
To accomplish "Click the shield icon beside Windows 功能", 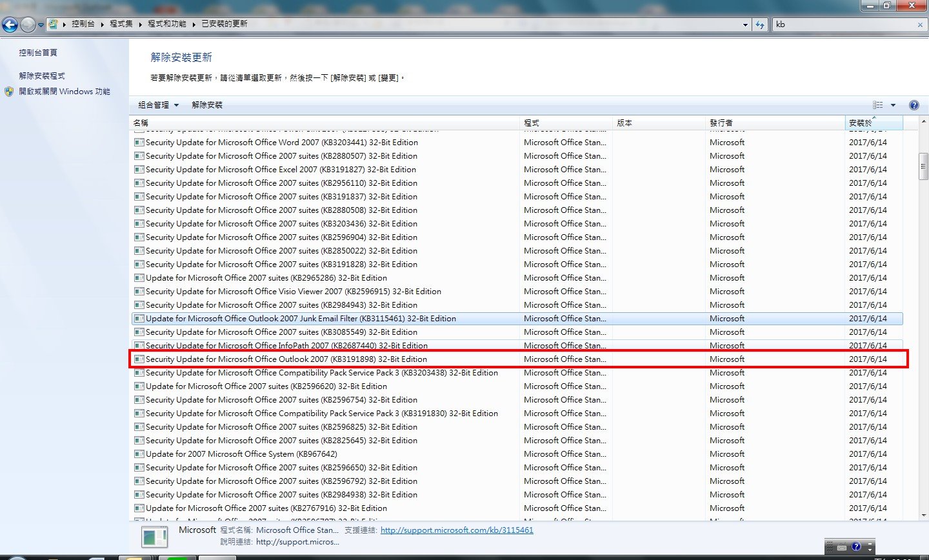I will 9,92.
